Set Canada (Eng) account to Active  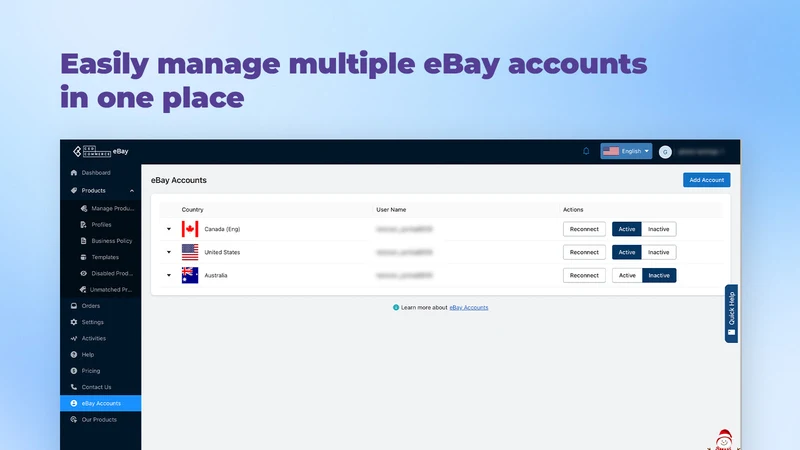tap(627, 229)
